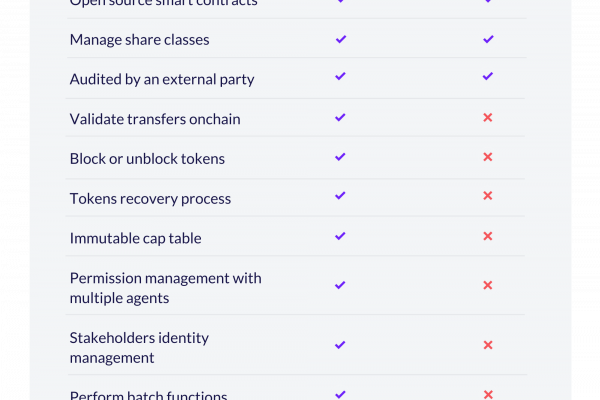Select the Manage share classes label
The width and height of the screenshot is (600, 400).
[x=139, y=40]
